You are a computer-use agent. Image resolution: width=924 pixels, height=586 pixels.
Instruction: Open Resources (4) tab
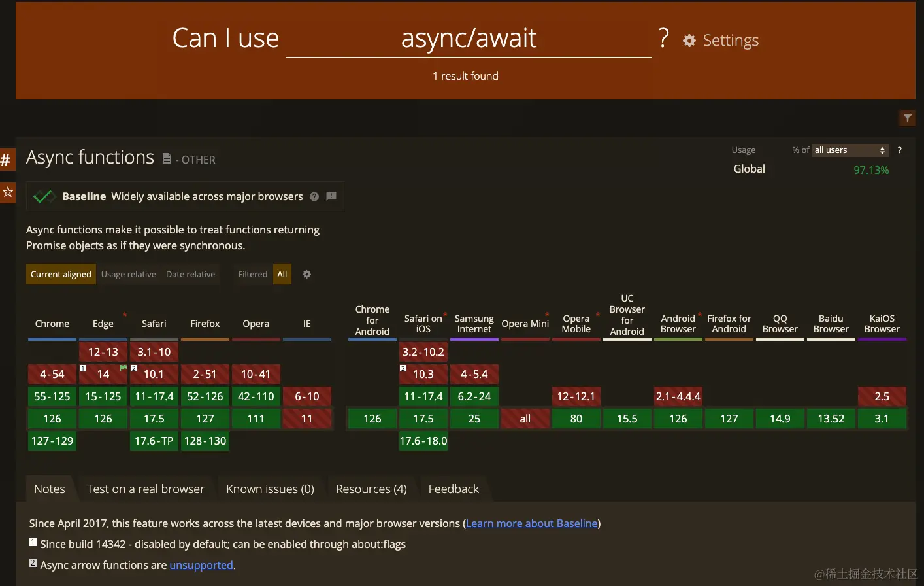coord(371,489)
